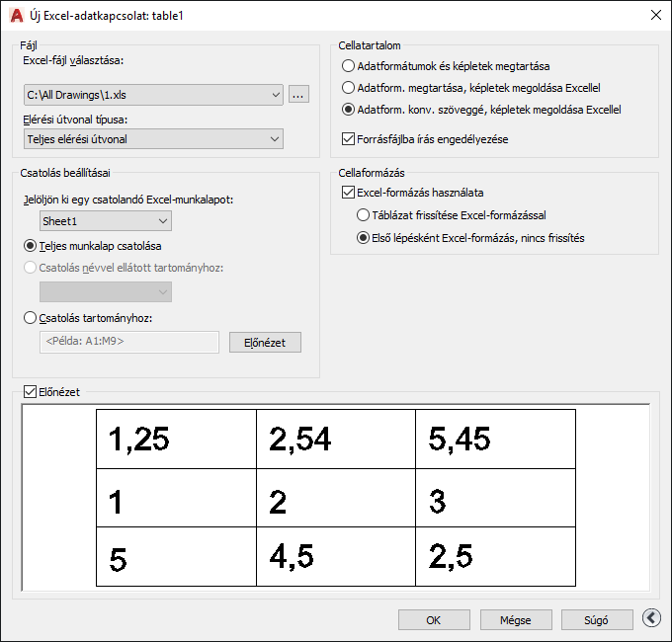
Task: Click the Csatolás beállításai group label
Action: click(x=65, y=173)
